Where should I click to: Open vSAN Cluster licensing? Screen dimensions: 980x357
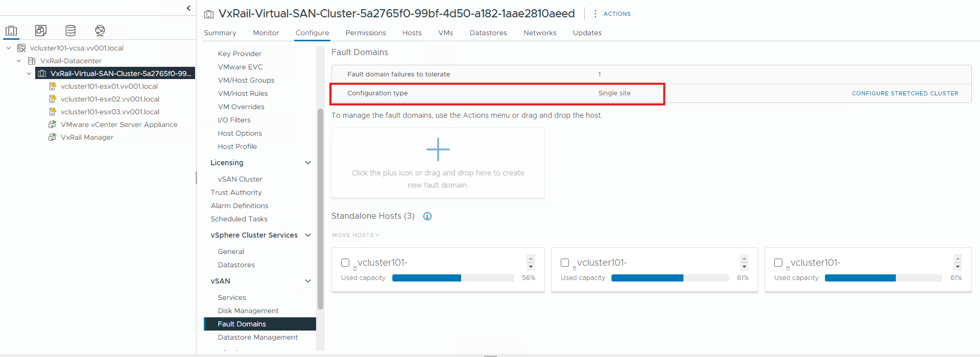click(x=240, y=179)
